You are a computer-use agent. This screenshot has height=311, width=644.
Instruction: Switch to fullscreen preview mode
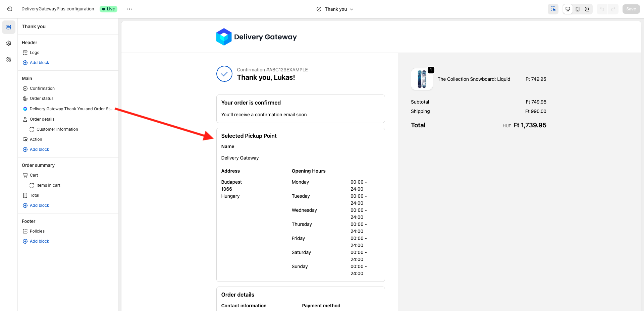[x=587, y=9]
